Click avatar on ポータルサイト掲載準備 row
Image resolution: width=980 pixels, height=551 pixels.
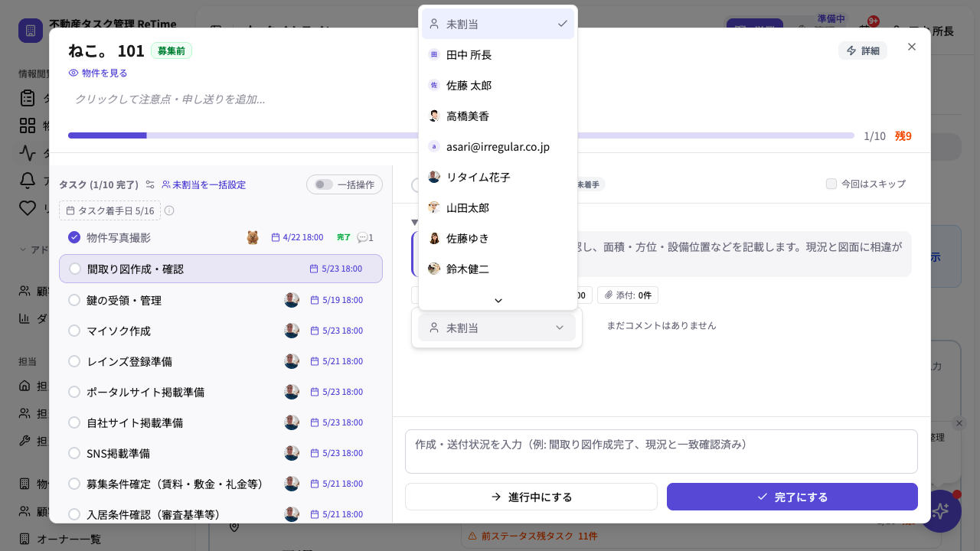292,392
